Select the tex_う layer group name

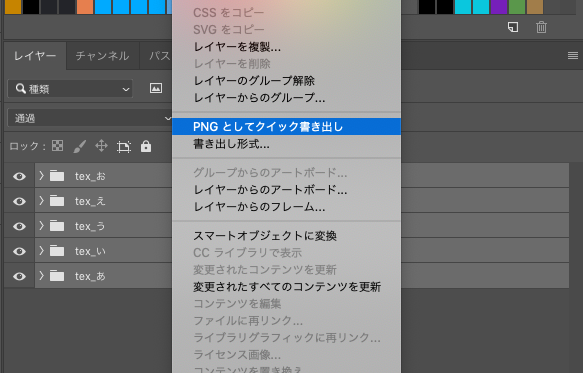coord(90,226)
